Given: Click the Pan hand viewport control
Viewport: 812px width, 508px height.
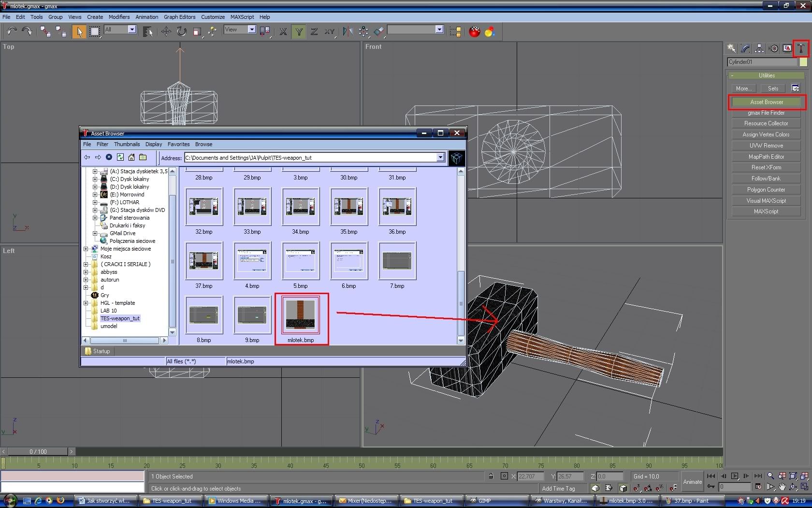Looking at the screenshot, I should click(x=782, y=487).
